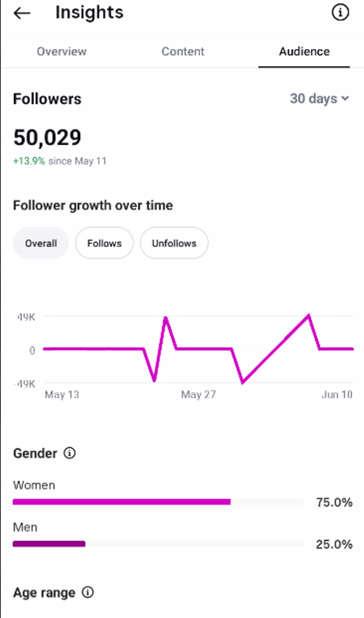Click the 50,029 followers count
This screenshot has width=364, height=618.
48,138
